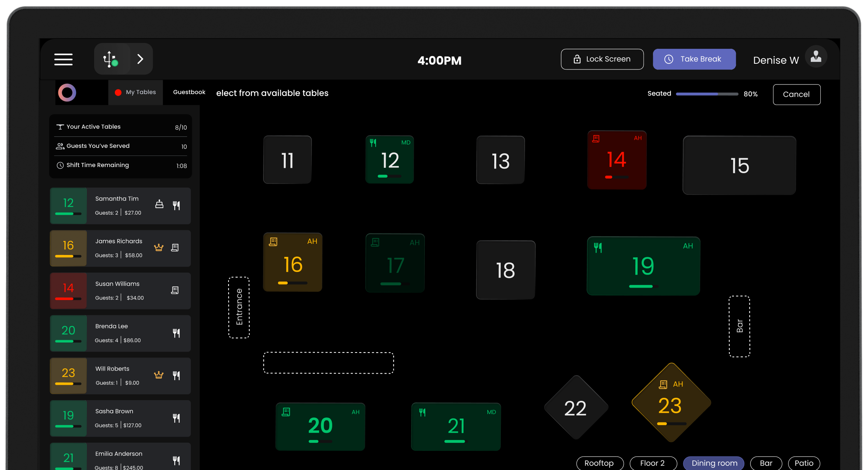Click the USB connection status icon

111,59
